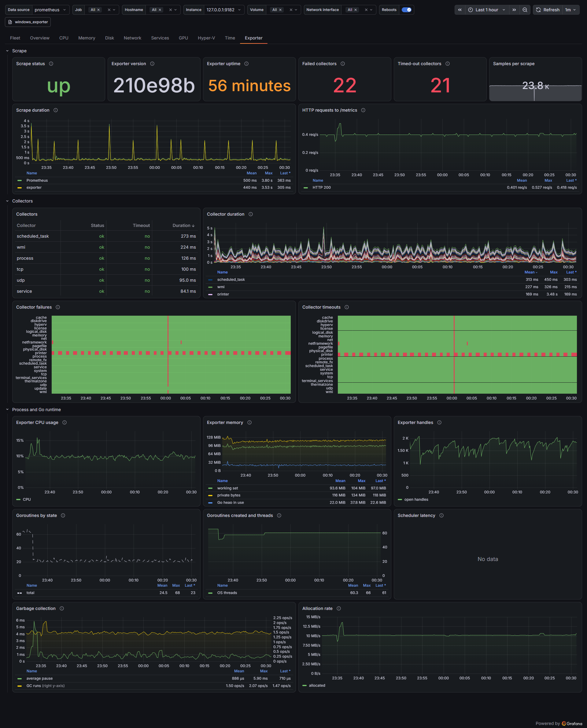Sort collectors table by Duration column
Viewport: 587px width, 728px height.
184,225
